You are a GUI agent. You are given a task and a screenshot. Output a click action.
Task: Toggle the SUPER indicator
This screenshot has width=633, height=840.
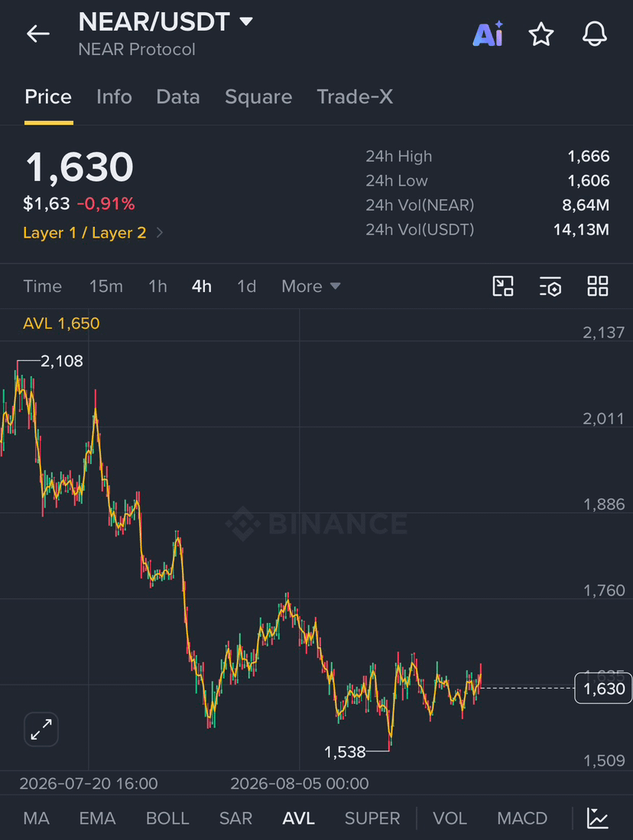point(372,818)
